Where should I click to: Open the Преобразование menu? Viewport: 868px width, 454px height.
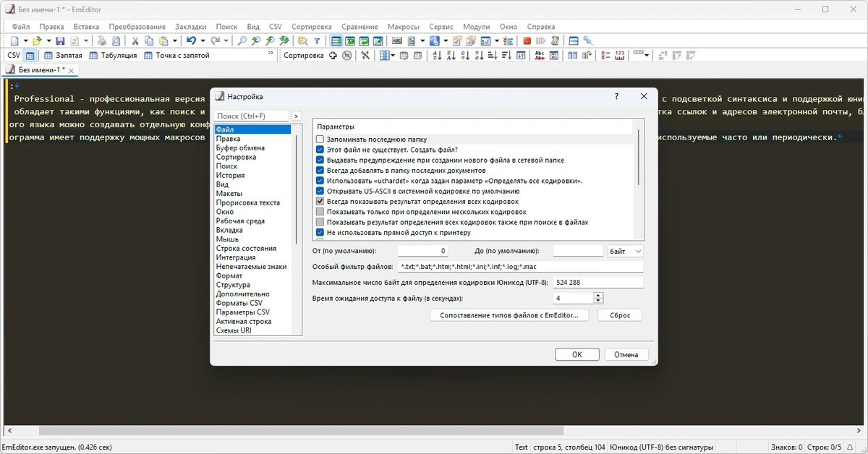[137, 27]
